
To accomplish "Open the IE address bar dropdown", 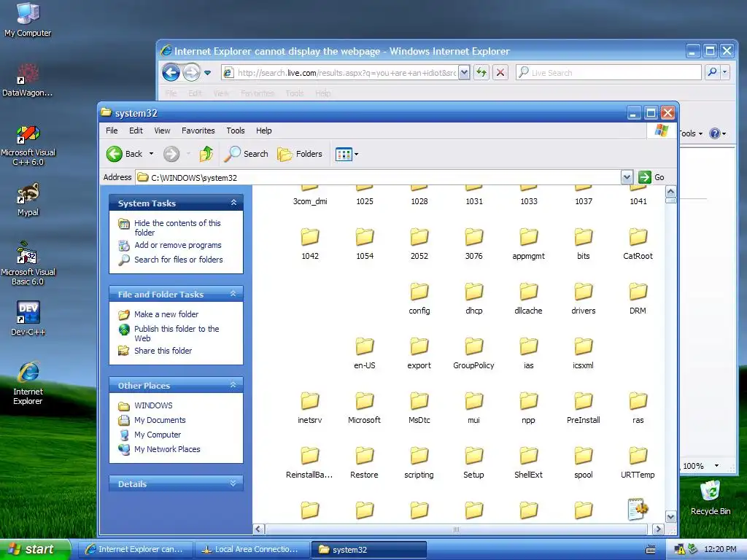I will pos(464,72).
